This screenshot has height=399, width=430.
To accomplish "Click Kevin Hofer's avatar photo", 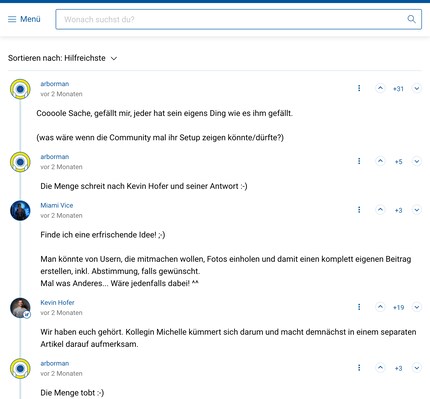I will (19, 307).
